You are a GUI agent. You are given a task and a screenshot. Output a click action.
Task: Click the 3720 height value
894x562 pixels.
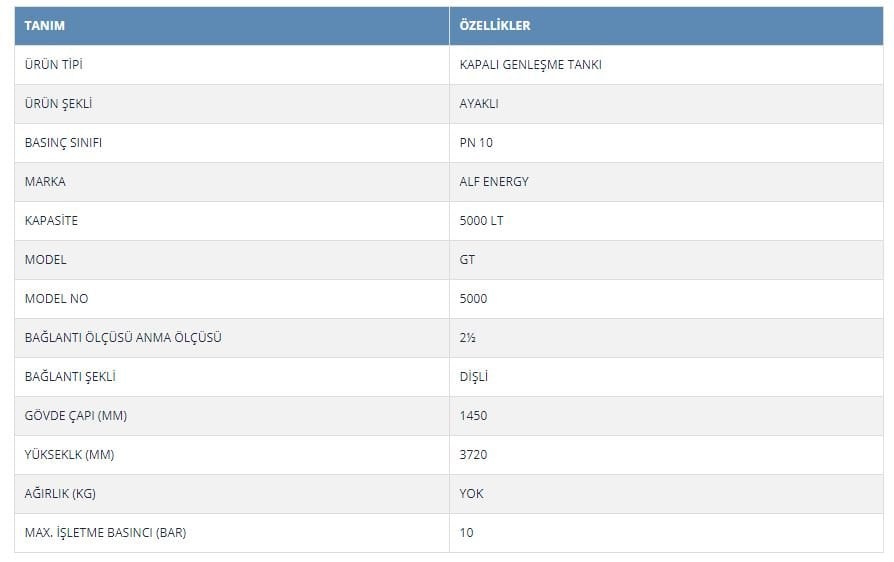(473, 455)
